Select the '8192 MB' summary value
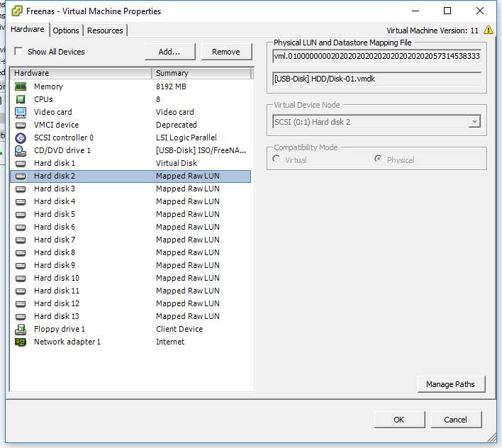502x448 pixels. coord(171,86)
